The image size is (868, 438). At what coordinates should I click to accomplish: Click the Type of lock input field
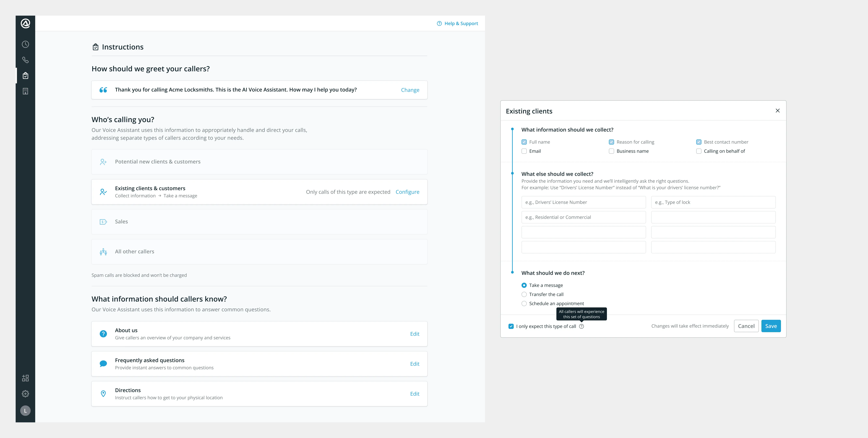[713, 202]
